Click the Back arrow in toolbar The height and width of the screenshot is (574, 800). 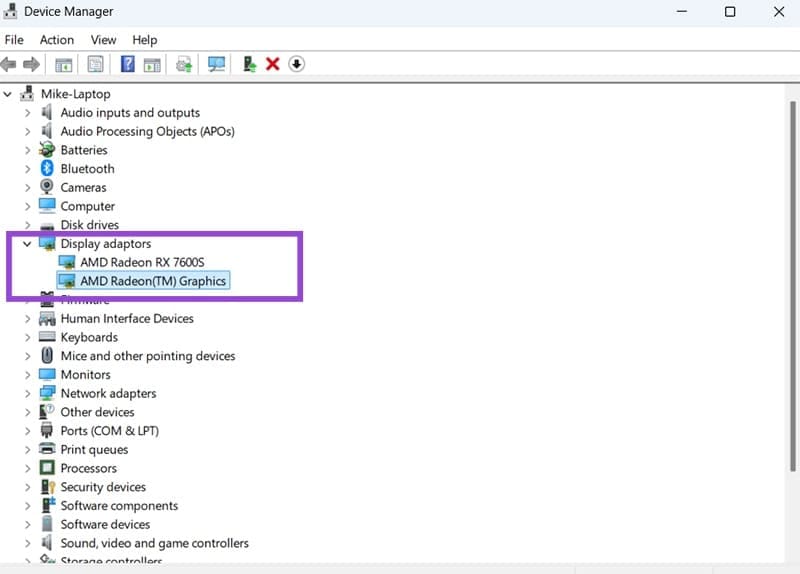[9, 64]
